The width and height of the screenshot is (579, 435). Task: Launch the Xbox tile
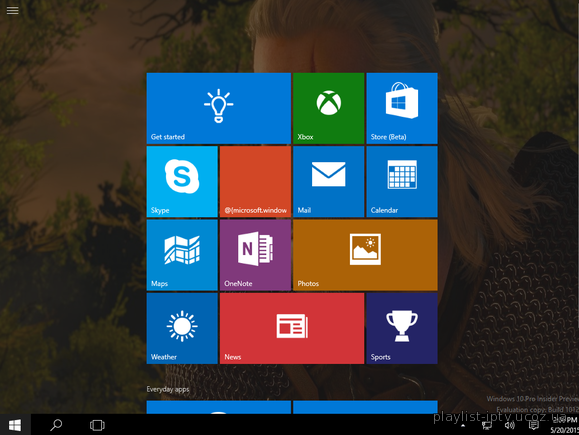[x=329, y=108]
